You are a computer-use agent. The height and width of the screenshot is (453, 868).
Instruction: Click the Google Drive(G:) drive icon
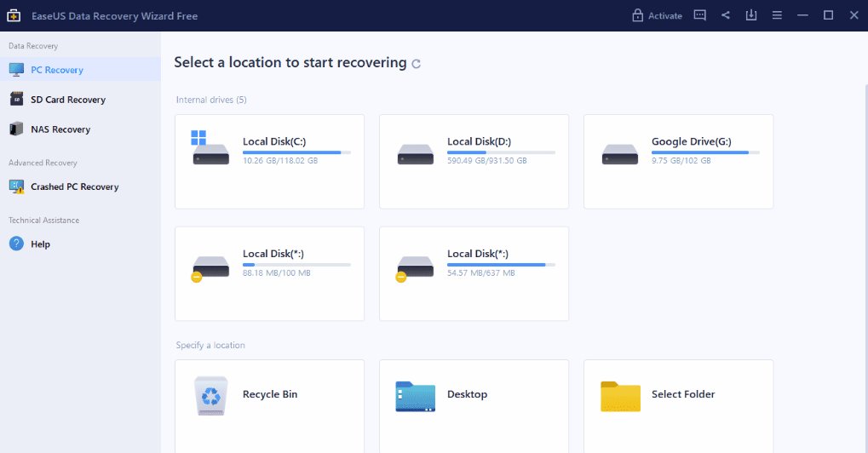coord(620,154)
